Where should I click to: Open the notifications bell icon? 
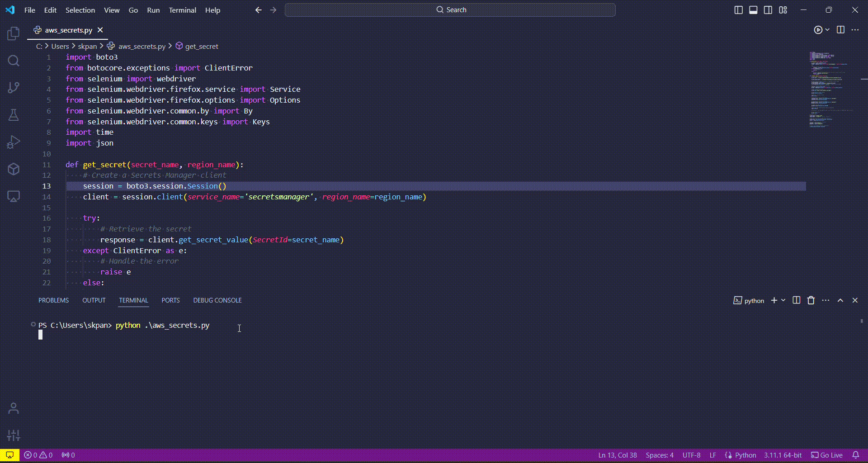coord(856,455)
